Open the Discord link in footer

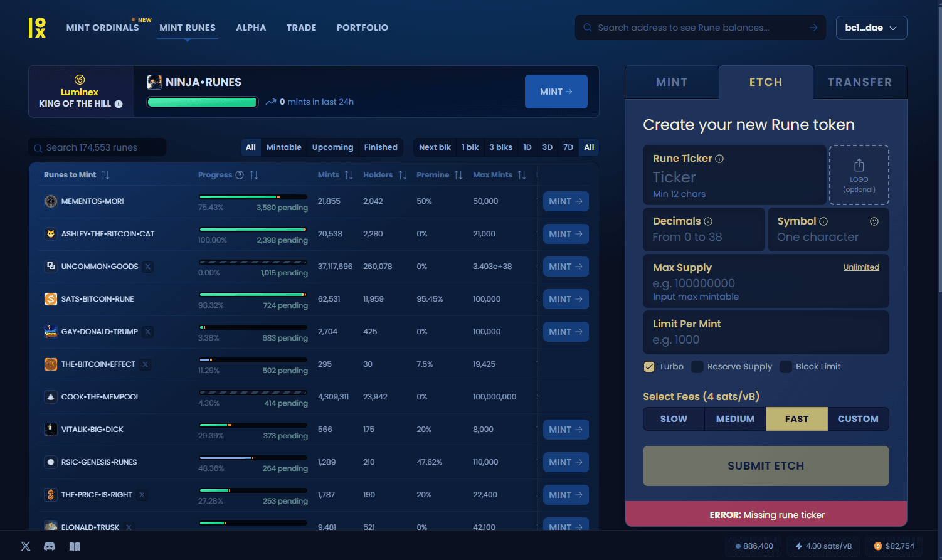(x=50, y=546)
